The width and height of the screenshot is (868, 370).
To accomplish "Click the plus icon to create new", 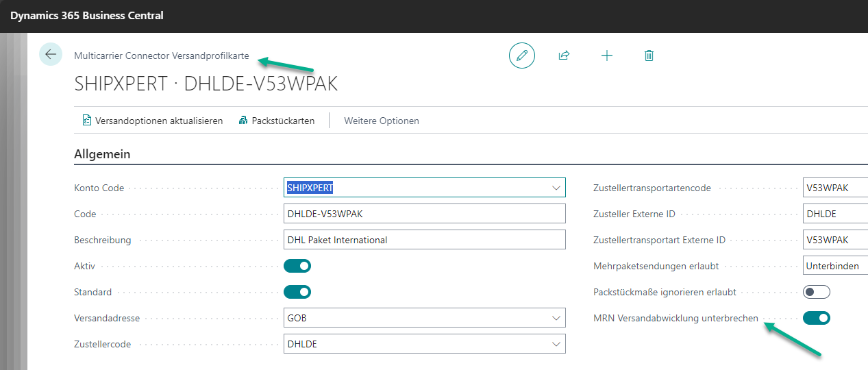I will point(606,56).
